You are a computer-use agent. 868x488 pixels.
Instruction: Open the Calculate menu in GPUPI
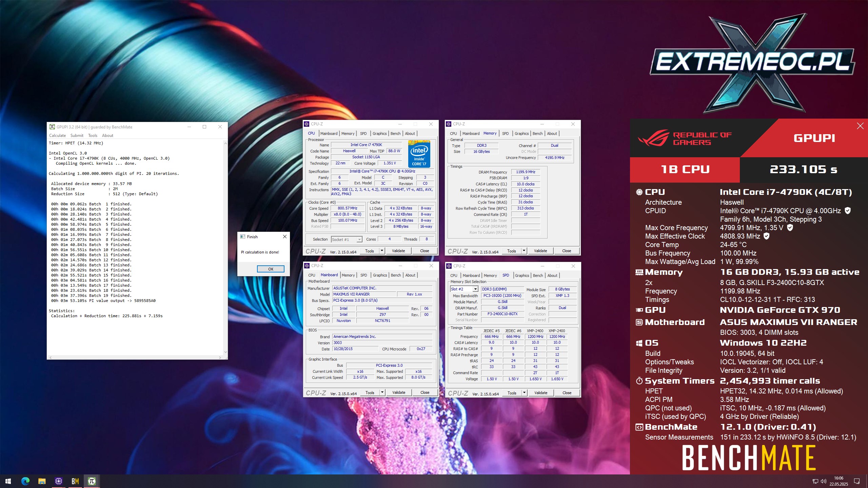(57, 136)
